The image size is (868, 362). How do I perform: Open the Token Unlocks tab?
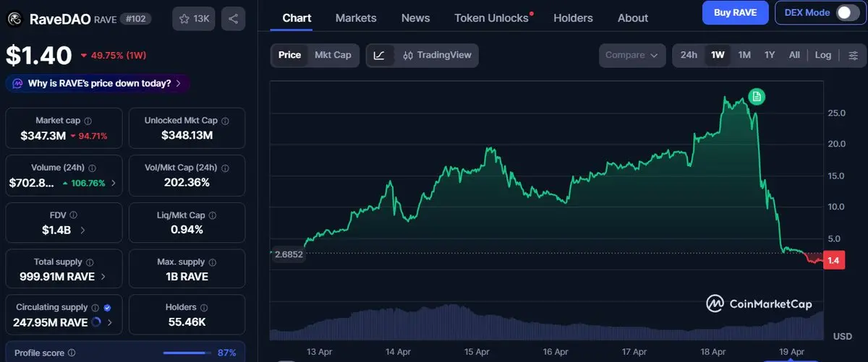[491, 17]
